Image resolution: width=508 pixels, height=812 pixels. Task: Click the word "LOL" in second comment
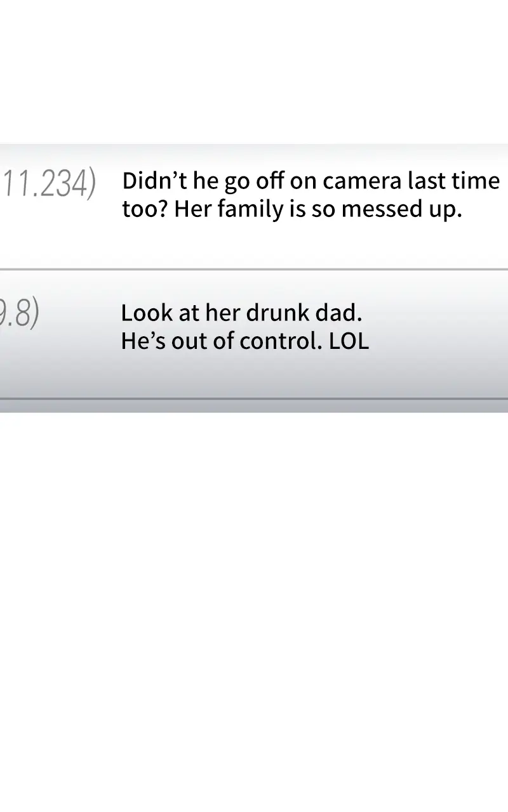point(349,341)
